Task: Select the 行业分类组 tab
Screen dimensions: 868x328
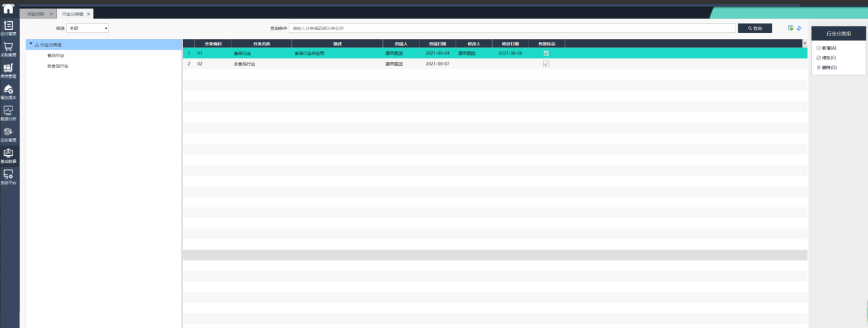Action: click(x=72, y=14)
